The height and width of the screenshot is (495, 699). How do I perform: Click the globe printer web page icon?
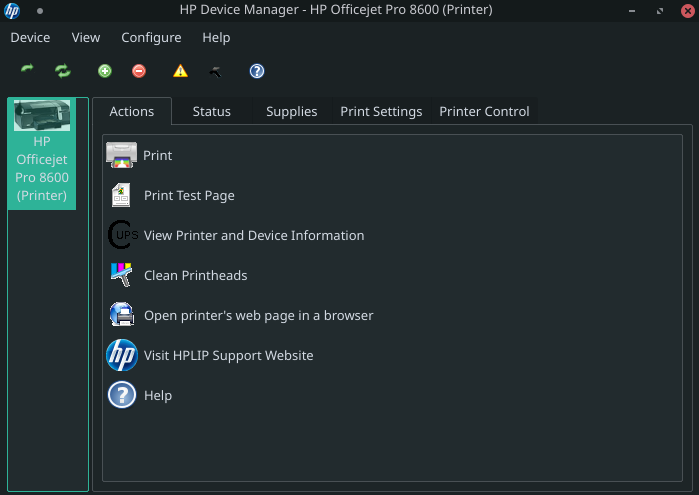(122, 314)
